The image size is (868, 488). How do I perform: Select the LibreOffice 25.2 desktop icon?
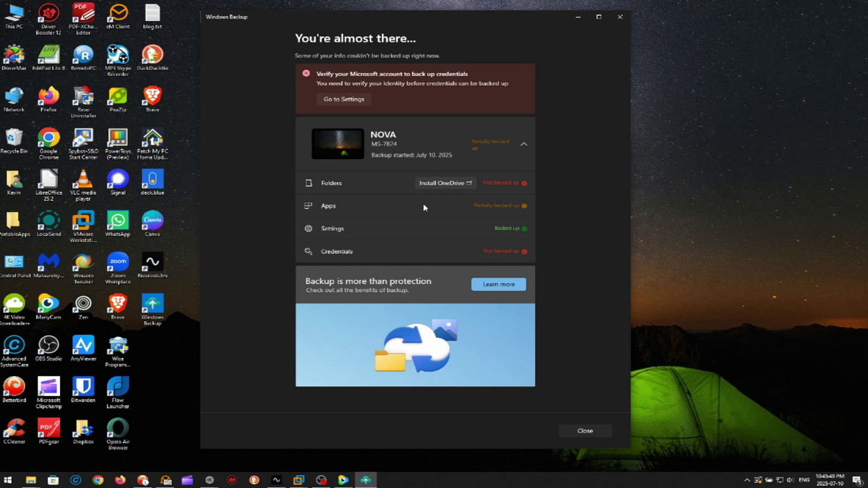point(48,186)
